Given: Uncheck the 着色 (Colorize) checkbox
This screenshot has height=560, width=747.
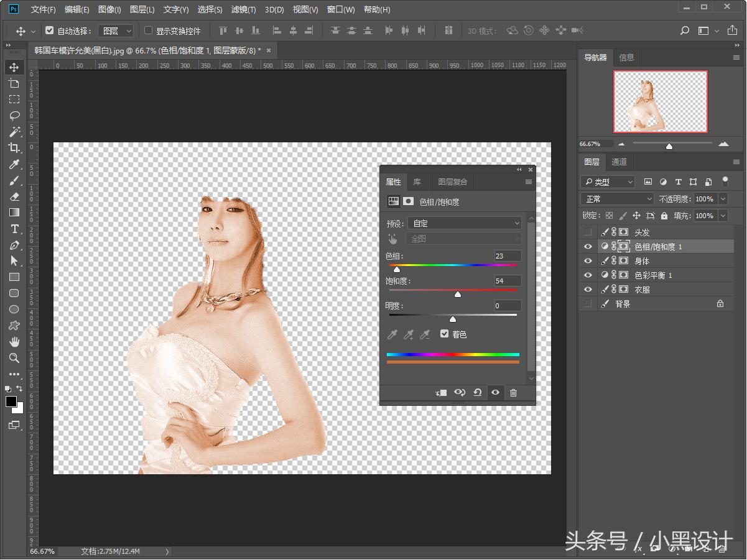Looking at the screenshot, I should pos(444,334).
